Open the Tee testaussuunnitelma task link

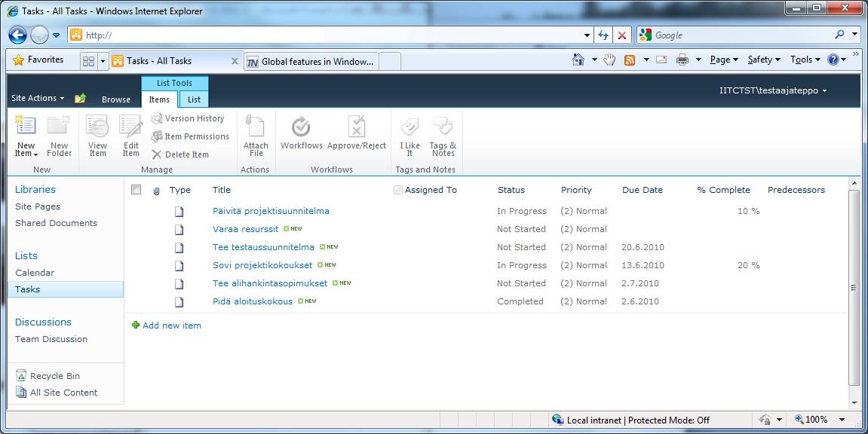(263, 247)
